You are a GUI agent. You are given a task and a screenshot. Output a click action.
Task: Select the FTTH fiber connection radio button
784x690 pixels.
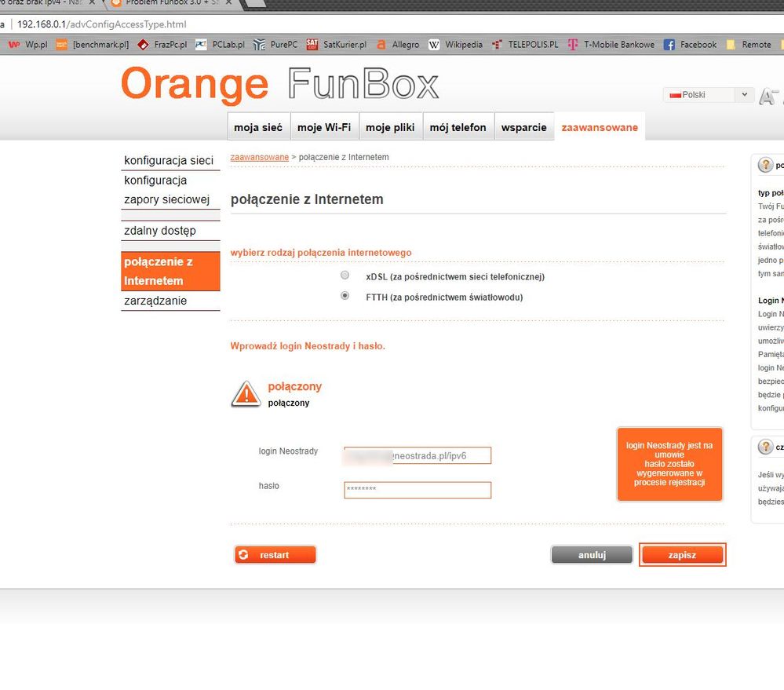tap(345, 296)
